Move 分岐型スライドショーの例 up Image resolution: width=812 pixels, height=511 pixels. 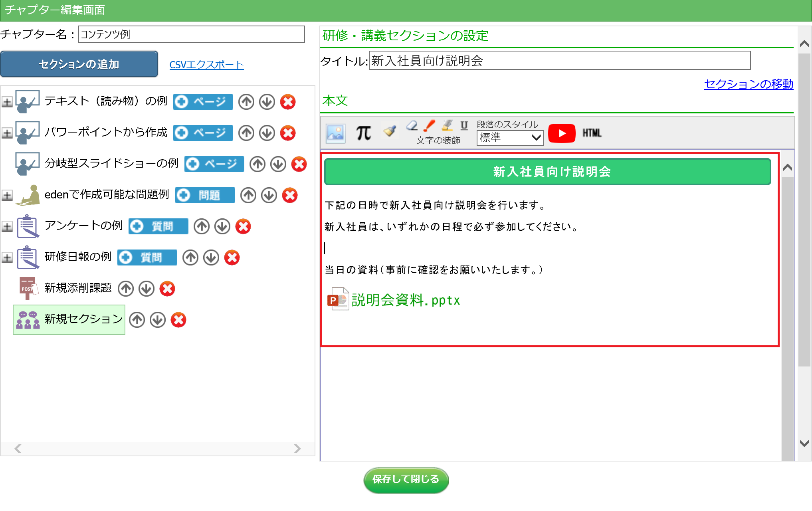[x=257, y=164]
